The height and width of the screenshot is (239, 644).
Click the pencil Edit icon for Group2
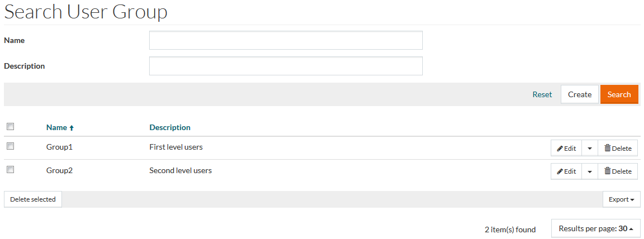[x=560, y=171]
